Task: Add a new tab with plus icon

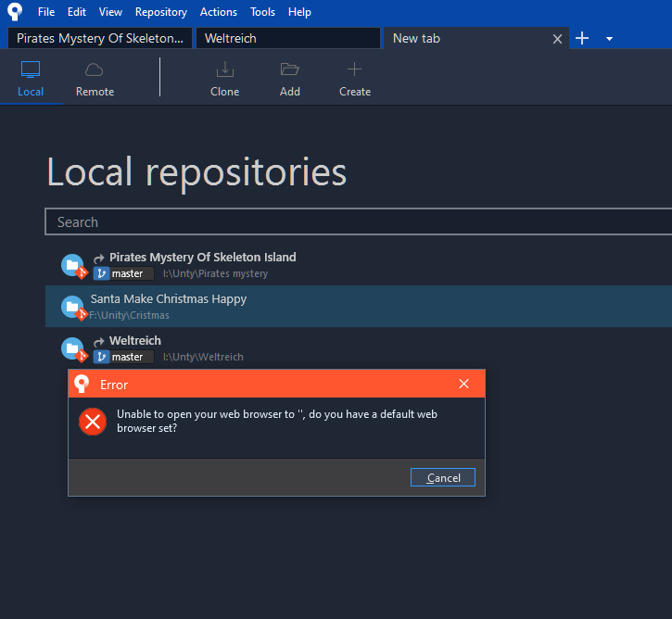Action: click(581, 38)
